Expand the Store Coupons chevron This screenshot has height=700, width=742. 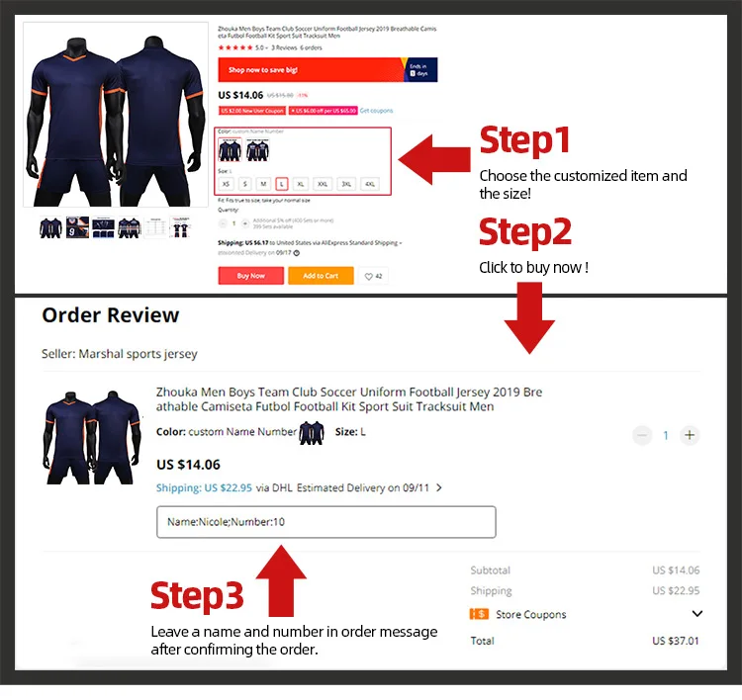point(697,614)
